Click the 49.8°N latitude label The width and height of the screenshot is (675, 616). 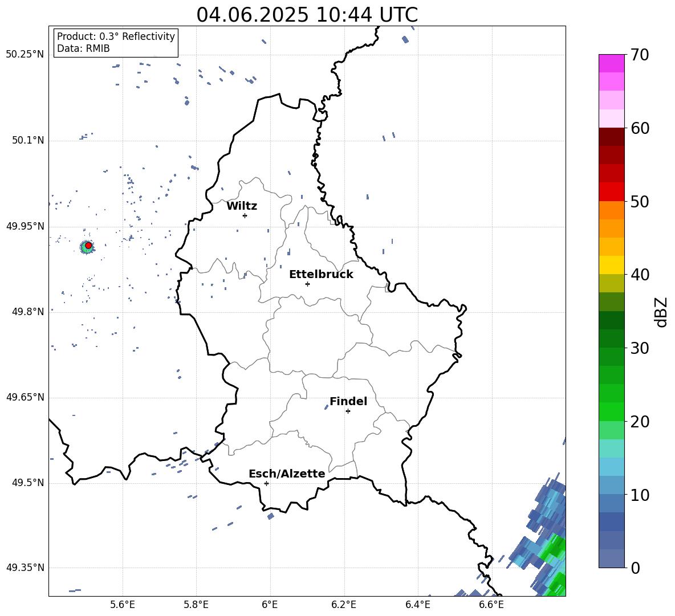[x=27, y=312]
